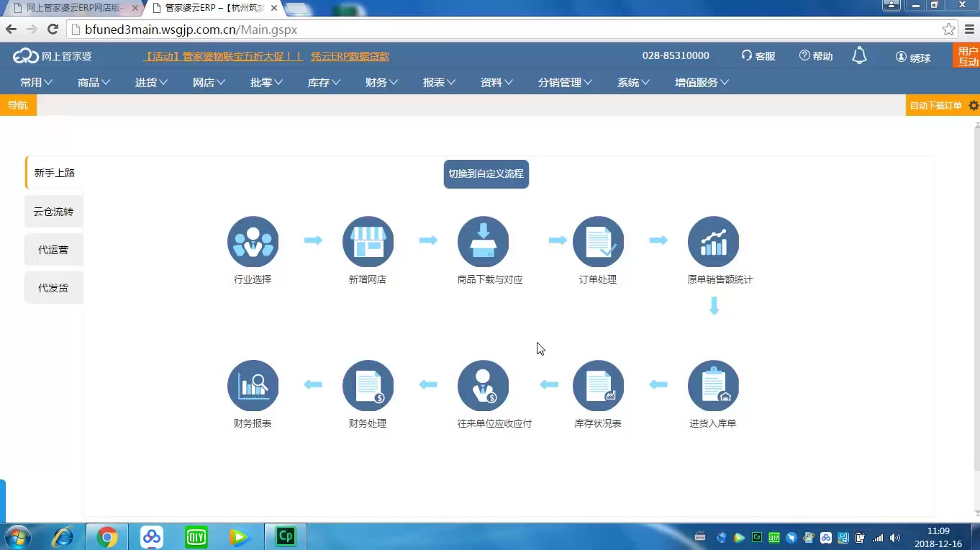This screenshot has width=980, height=550.
Task: Reload the page with browser refresh icon
Action: click(53, 30)
